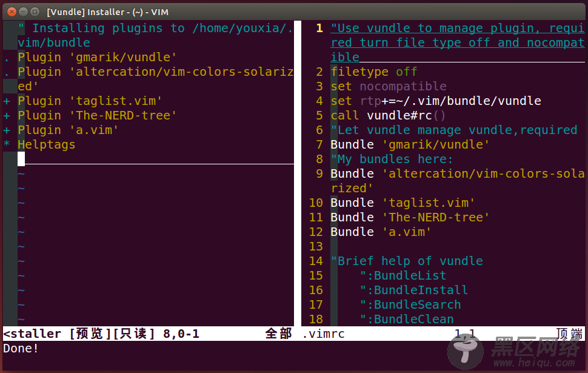Click 'set rtp+=~/.vim/bundle/vundle' line
Screen dimensions: 588x373
coord(436,101)
